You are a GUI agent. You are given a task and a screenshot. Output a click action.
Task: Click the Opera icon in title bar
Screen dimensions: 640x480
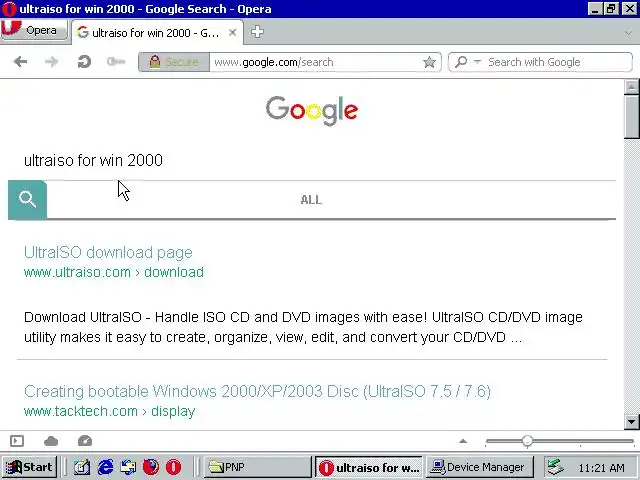9,9
